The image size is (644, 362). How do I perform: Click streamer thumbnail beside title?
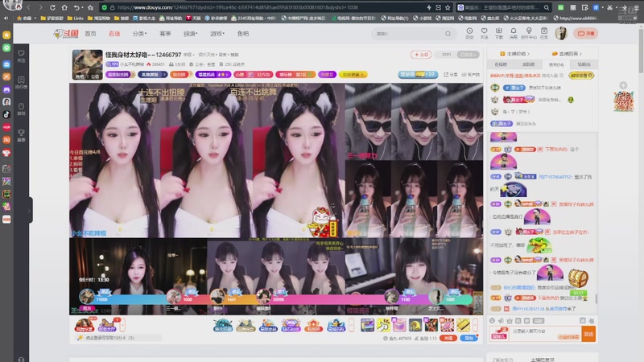coord(88,64)
